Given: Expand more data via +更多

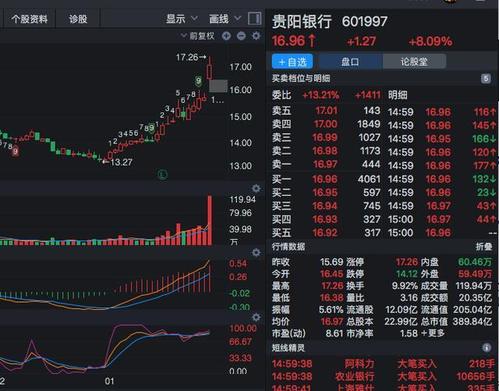Looking at the screenshot, I should click(433, 333).
